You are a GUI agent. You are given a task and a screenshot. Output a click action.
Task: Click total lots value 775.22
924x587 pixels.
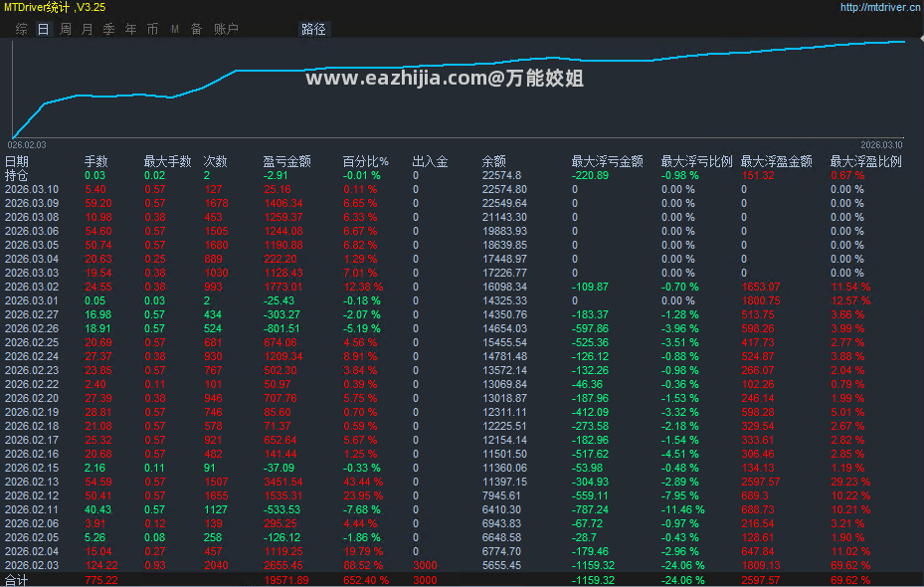101,580
